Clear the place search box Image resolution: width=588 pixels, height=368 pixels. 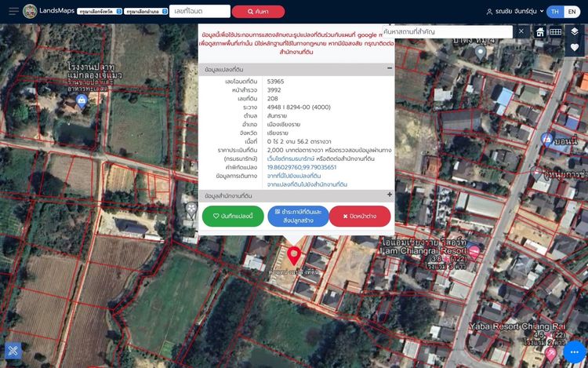click(521, 31)
